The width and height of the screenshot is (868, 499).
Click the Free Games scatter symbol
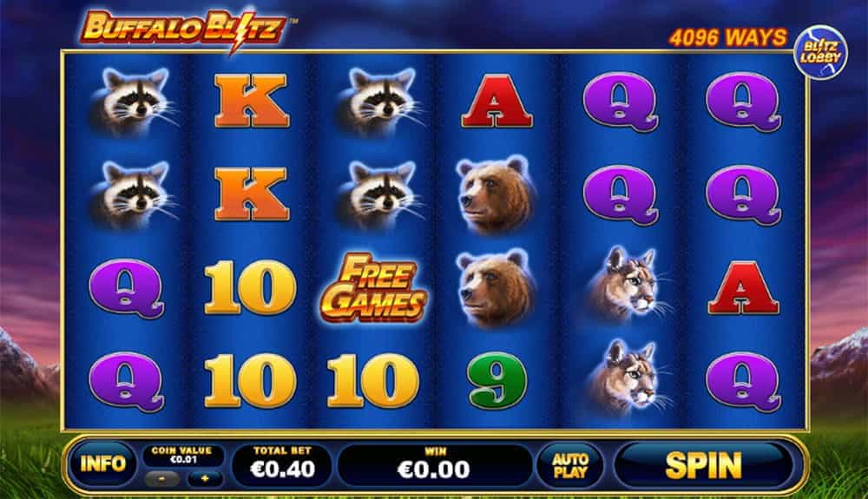click(373, 288)
